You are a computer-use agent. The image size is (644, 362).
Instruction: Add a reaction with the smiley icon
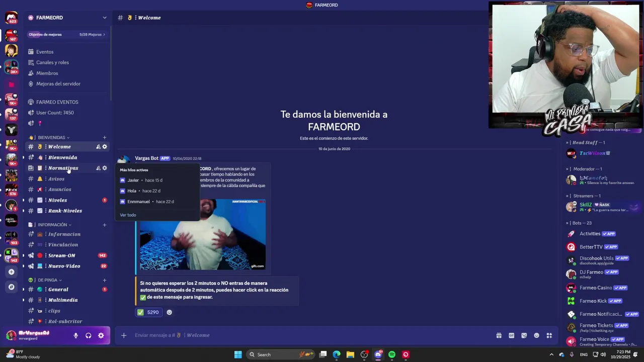[169, 312]
